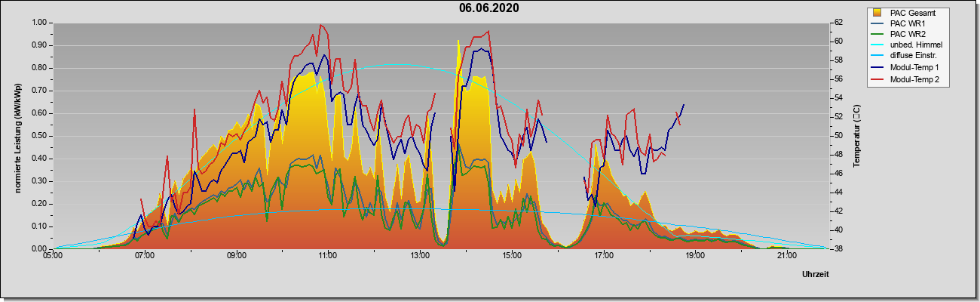This screenshot has height=302, width=980.
Task: Click the 11:00 tick on time axis
Action: (328, 256)
